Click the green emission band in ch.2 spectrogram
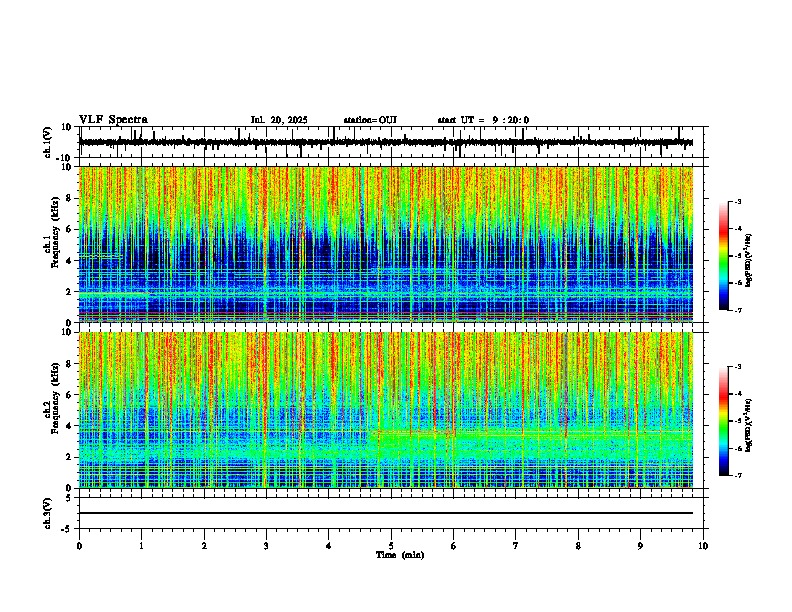 [x=530, y=444]
